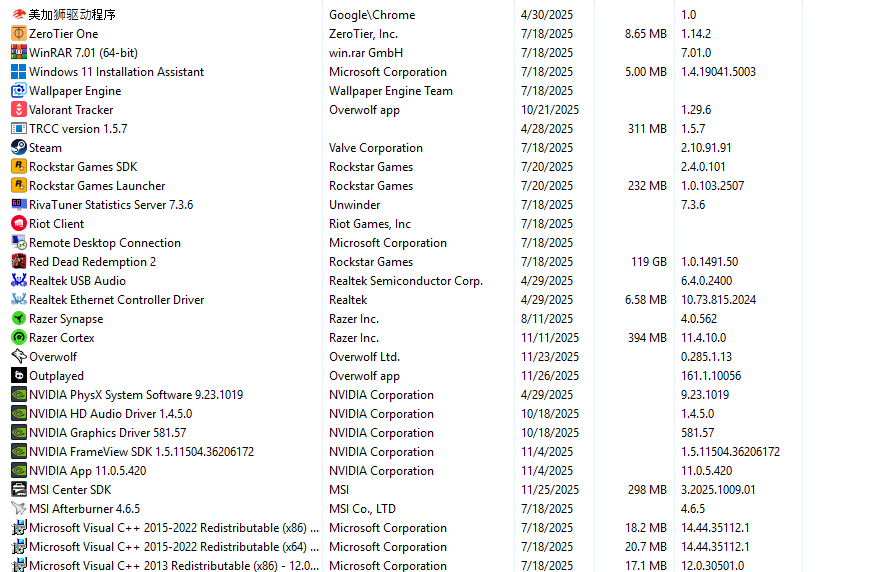The height and width of the screenshot is (572, 896).
Task: Click the '8/11/2025' install date
Action: click(x=547, y=318)
